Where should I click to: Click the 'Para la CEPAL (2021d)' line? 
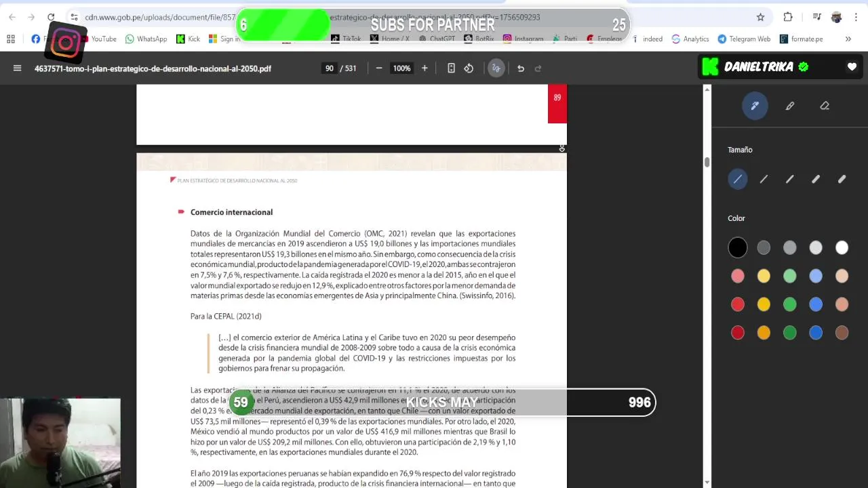[x=226, y=317]
